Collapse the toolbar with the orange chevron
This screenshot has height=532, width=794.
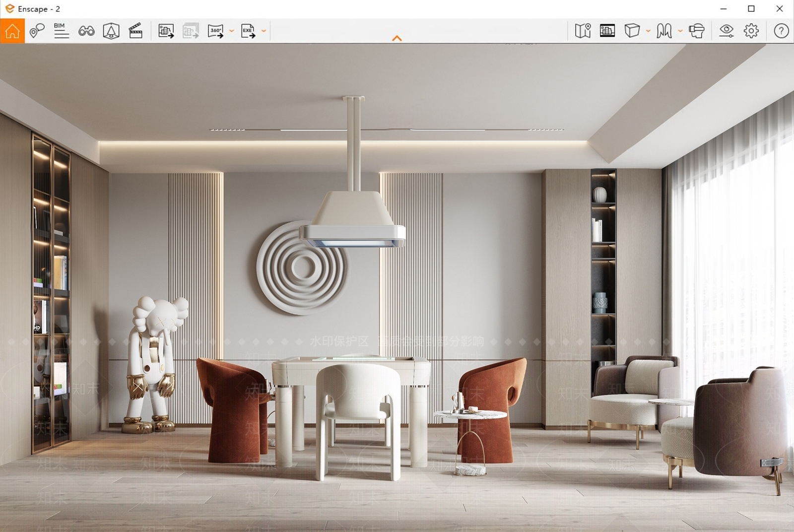tap(397, 38)
